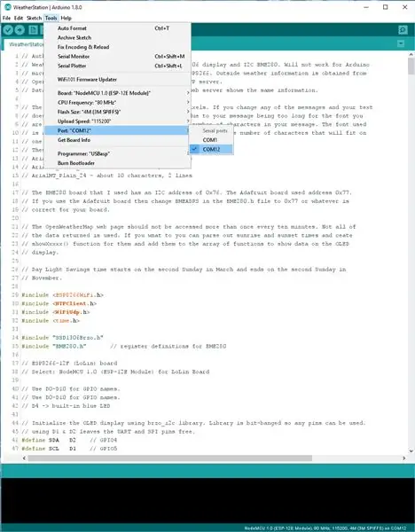Image resolution: width=415 pixels, height=532 pixels.
Task: Open the Edit menu
Action: 19,18
